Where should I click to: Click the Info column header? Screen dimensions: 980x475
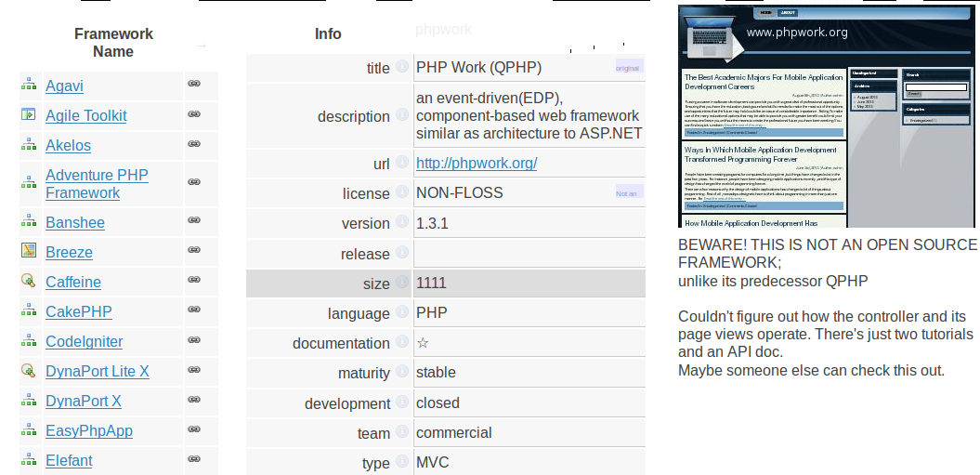click(x=328, y=33)
